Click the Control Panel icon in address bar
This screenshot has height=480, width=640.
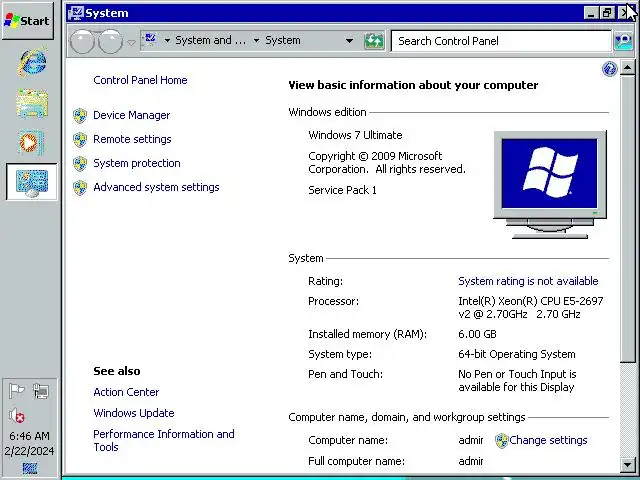pos(151,40)
